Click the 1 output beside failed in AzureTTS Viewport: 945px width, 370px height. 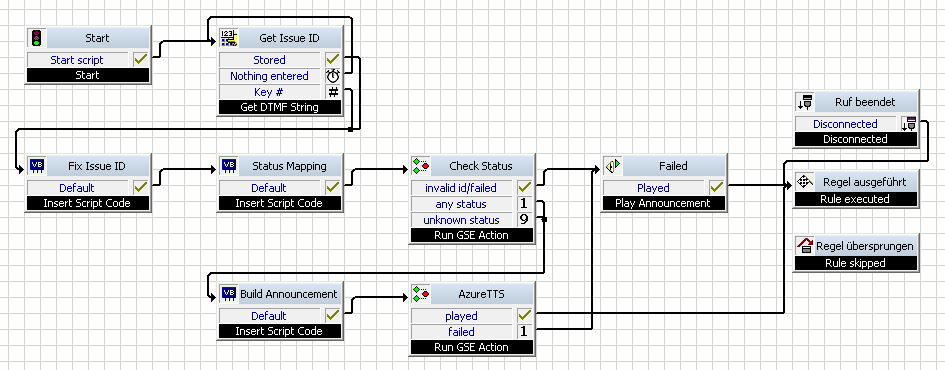[x=524, y=331]
